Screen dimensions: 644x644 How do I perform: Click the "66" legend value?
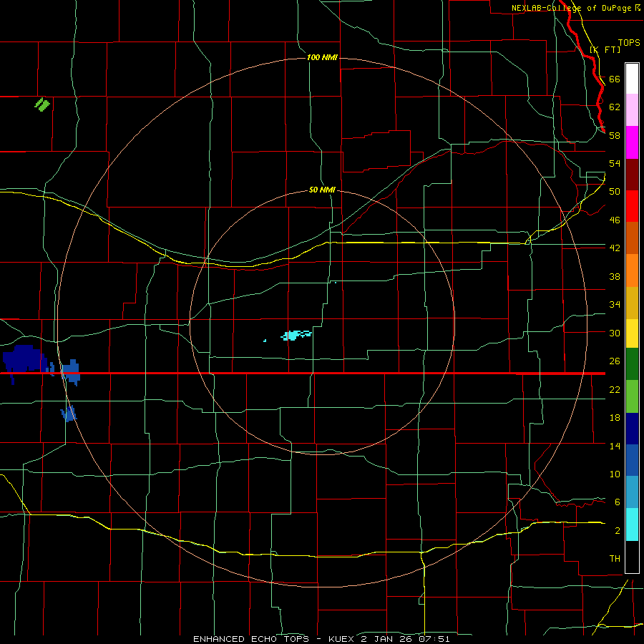click(x=615, y=79)
